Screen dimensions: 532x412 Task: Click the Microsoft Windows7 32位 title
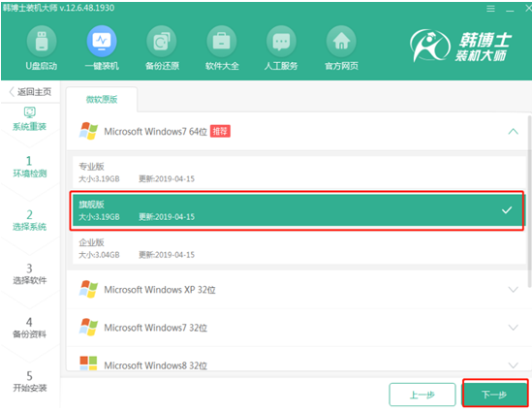tap(155, 328)
